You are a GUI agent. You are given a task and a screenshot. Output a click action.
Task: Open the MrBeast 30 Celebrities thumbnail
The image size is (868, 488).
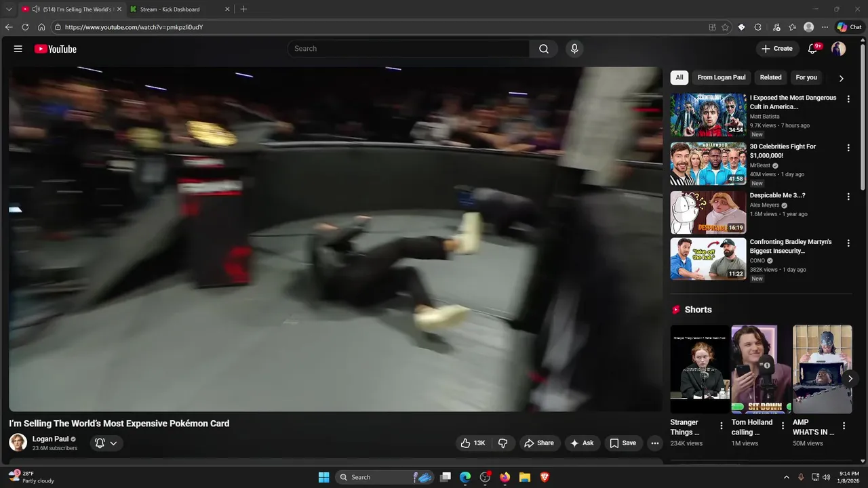(708, 163)
